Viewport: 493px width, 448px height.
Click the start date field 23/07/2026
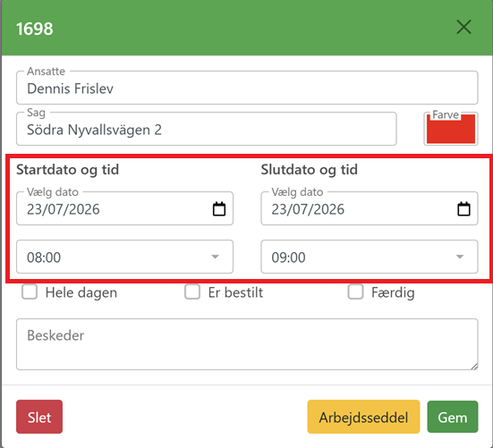click(125, 208)
